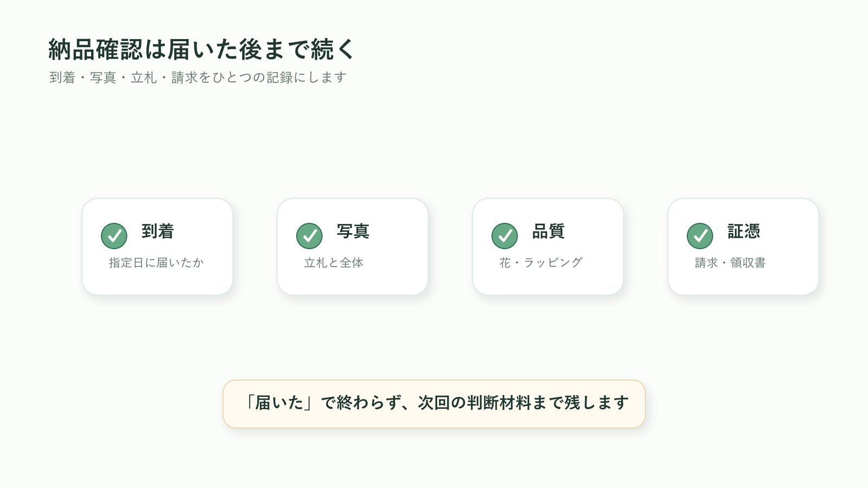Select the 品質 card heading
Image resolution: width=868 pixels, height=488 pixels.
(x=548, y=232)
